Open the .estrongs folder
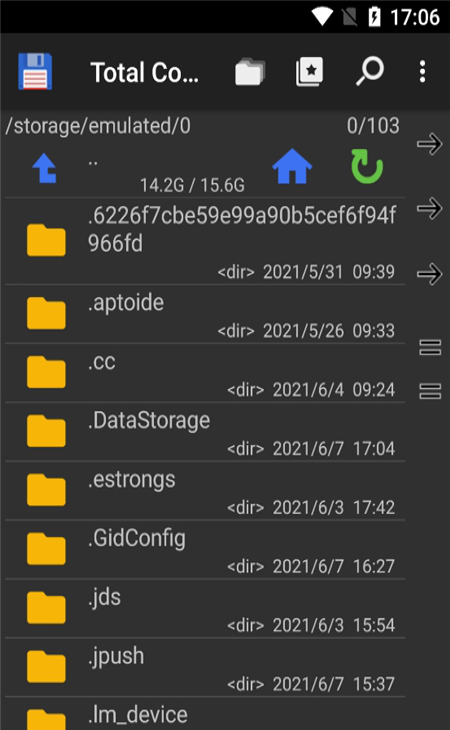 click(x=205, y=491)
